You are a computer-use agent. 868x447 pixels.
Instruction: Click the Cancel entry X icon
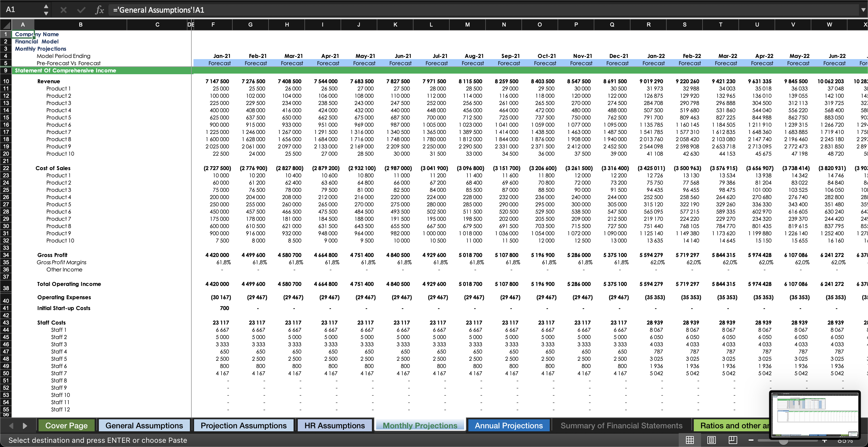click(x=63, y=10)
